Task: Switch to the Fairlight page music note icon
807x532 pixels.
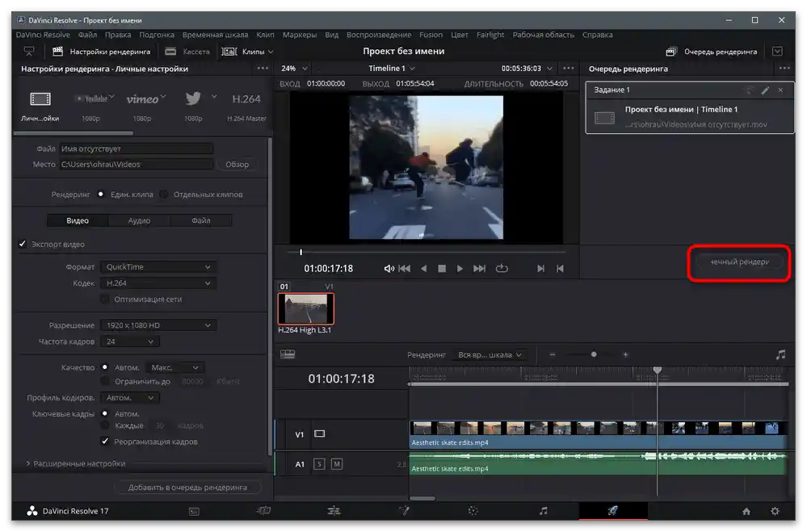Action: point(544,511)
